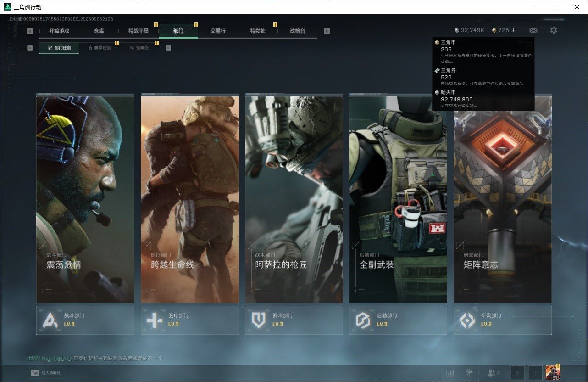Screen dimensions: 588x382
Task: Open the 全副武装 logistics department card
Action: 398,199
